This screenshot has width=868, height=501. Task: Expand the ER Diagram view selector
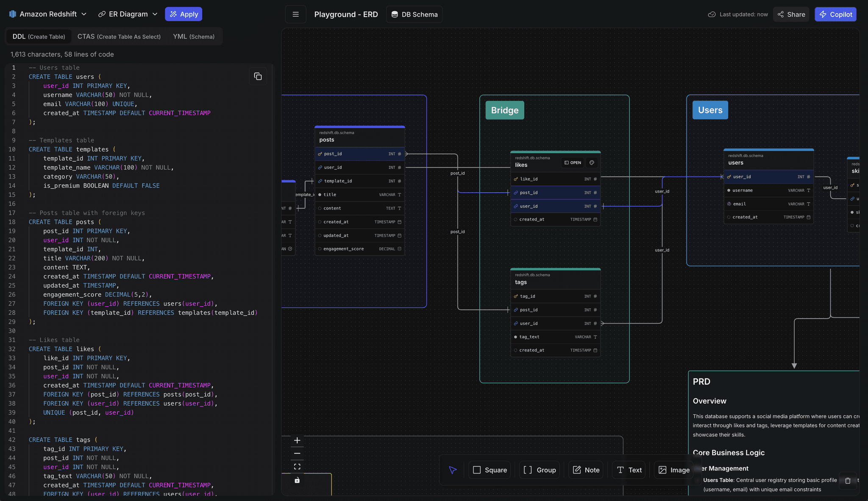[x=128, y=14]
